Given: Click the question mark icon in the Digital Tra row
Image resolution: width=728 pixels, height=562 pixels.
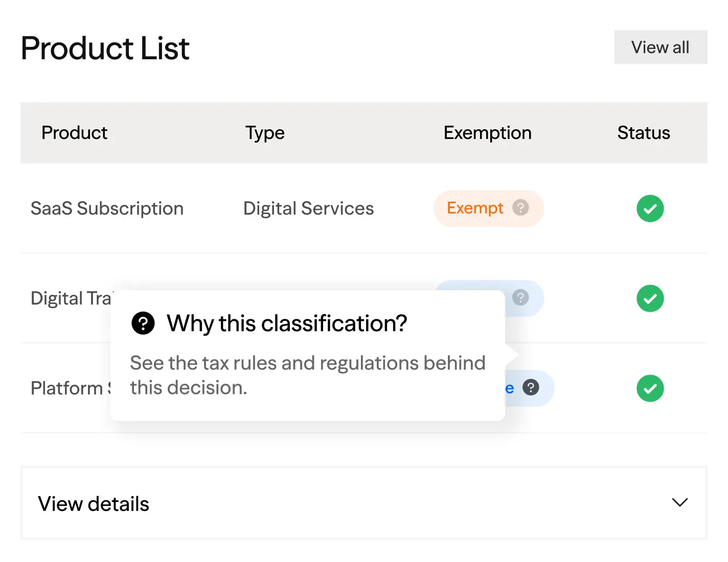Looking at the screenshot, I should pyautogui.click(x=520, y=297).
